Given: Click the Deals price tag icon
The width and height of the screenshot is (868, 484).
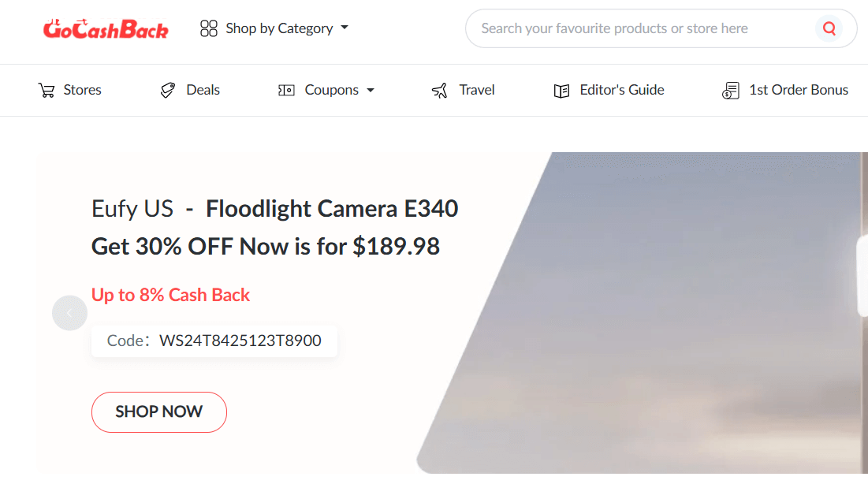Looking at the screenshot, I should [167, 91].
